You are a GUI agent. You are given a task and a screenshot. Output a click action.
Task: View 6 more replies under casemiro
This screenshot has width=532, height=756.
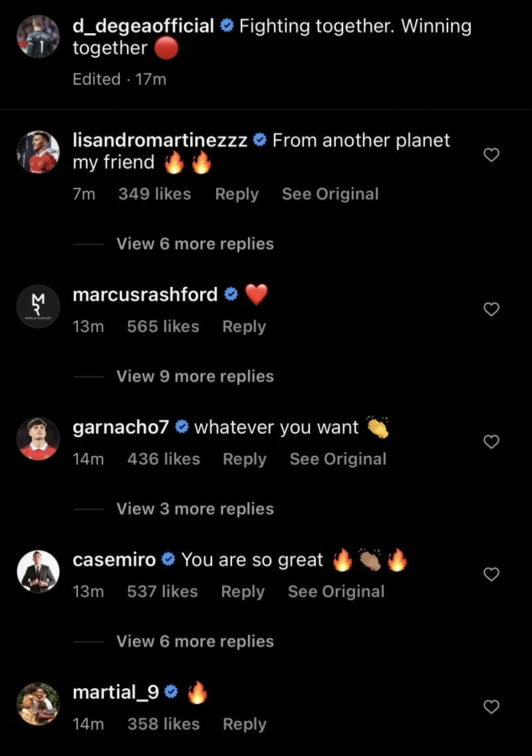(x=195, y=641)
